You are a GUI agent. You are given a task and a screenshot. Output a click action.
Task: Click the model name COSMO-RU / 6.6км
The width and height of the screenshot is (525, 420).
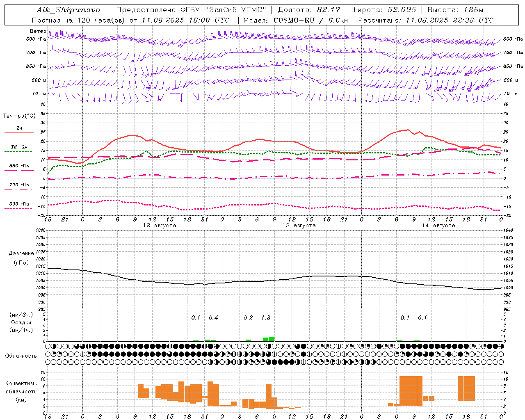[x=311, y=20]
